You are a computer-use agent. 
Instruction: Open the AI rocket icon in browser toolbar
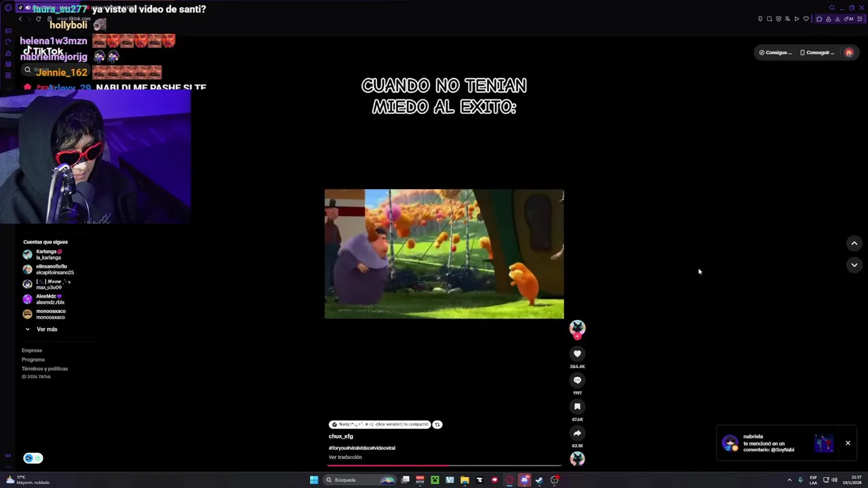pos(848,19)
